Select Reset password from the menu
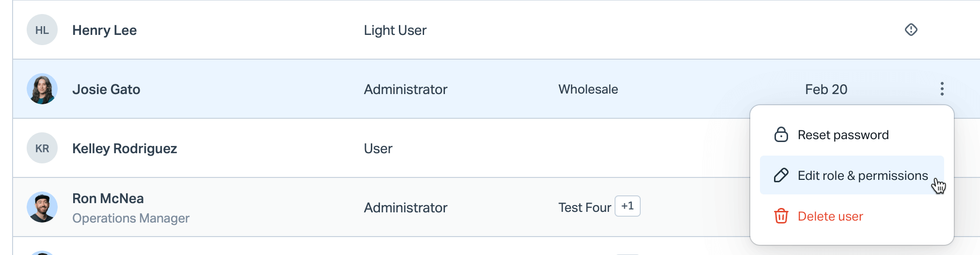980x255 pixels. [843, 135]
